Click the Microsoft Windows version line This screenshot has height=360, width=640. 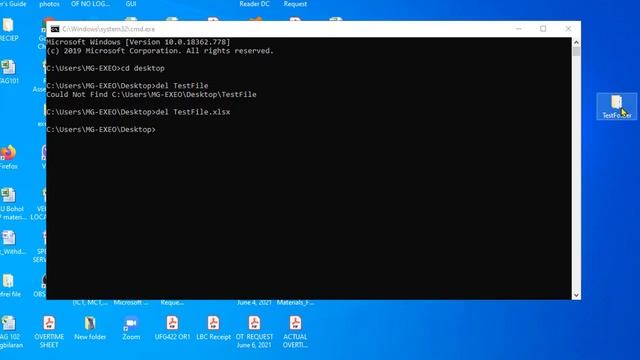pyautogui.click(x=138, y=42)
